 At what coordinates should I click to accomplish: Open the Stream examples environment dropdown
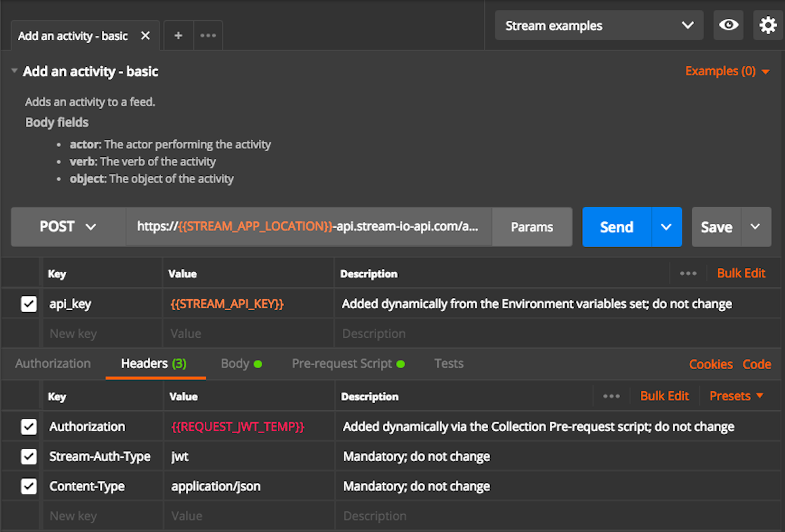coord(598,25)
